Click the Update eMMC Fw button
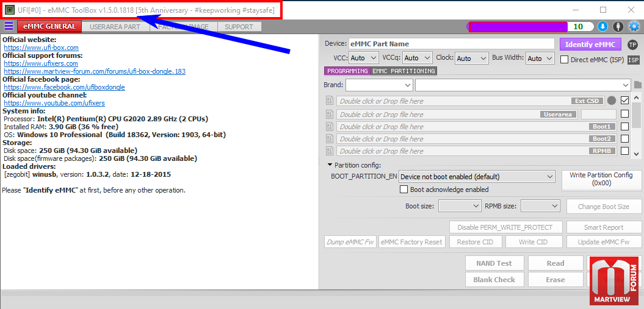Image resolution: width=644 pixels, height=309 pixels. (x=603, y=242)
